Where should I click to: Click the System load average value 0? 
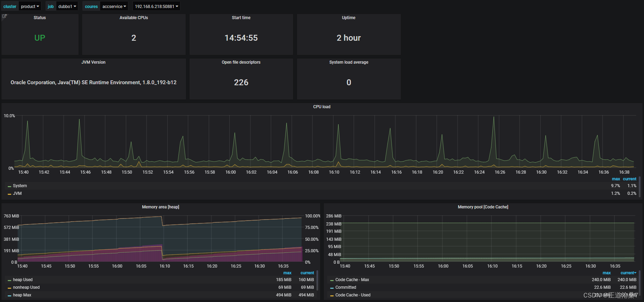(349, 82)
